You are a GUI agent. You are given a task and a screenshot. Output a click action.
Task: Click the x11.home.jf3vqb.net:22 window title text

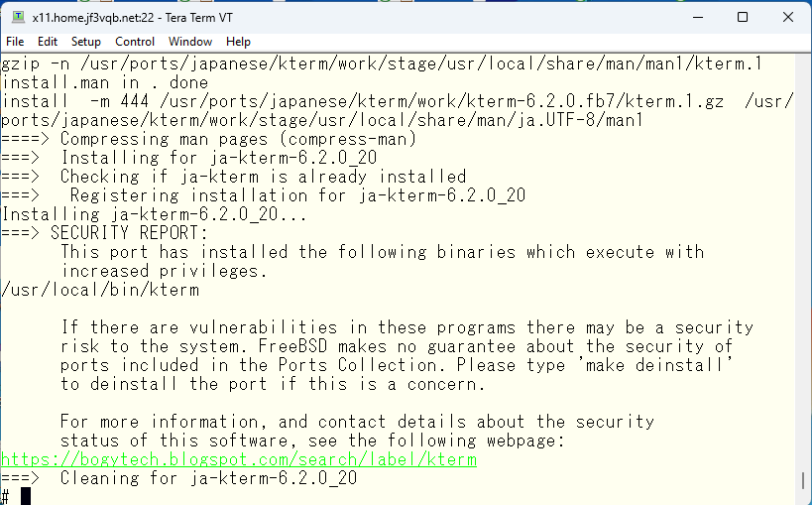tap(93, 18)
